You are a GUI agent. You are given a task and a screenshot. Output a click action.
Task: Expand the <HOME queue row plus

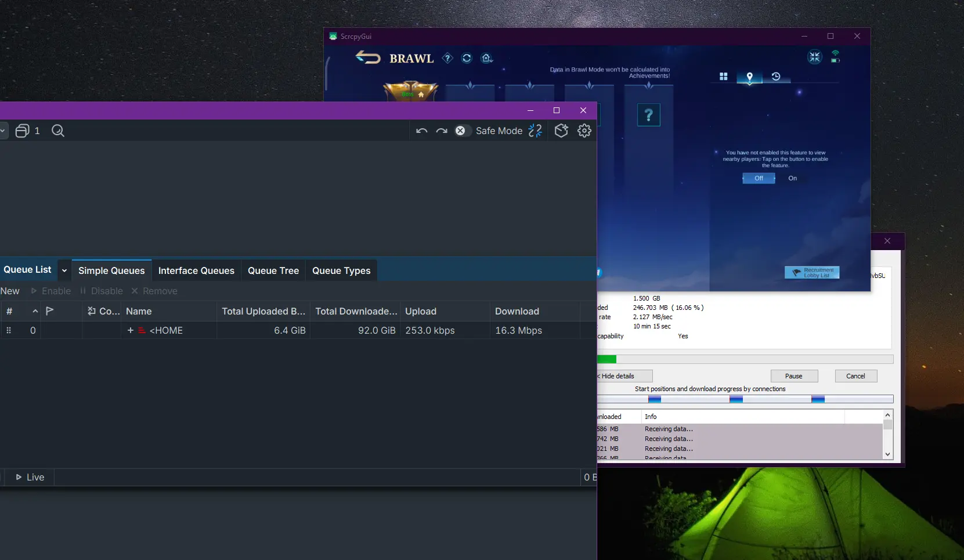[131, 330]
